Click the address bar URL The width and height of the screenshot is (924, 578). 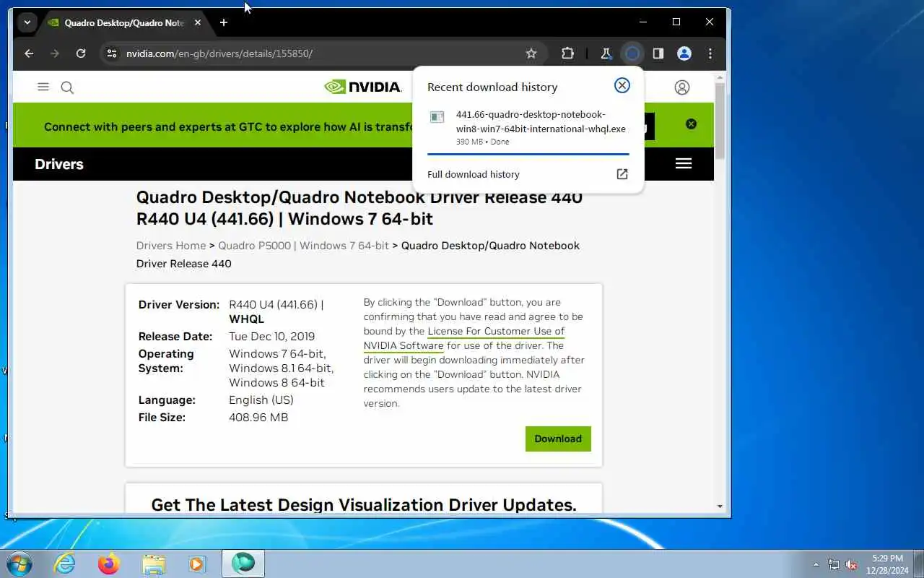point(219,53)
